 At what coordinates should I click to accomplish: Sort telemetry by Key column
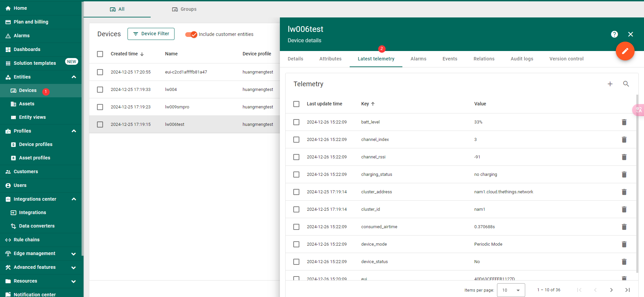pos(368,104)
